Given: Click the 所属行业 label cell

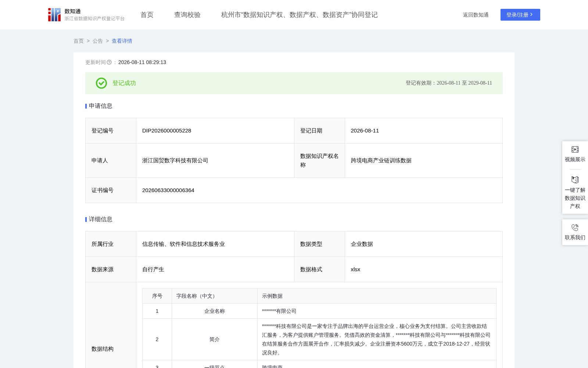Looking at the screenshot, I should 111,244.
